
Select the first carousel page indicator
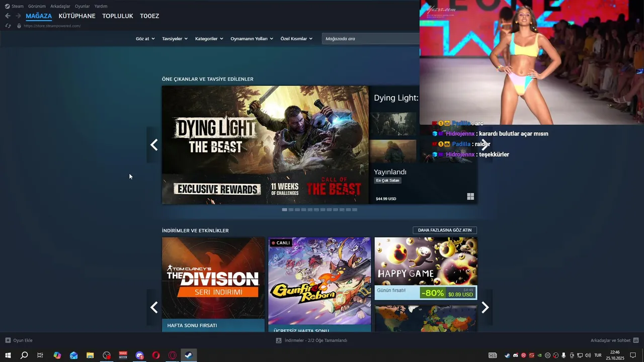(x=284, y=210)
